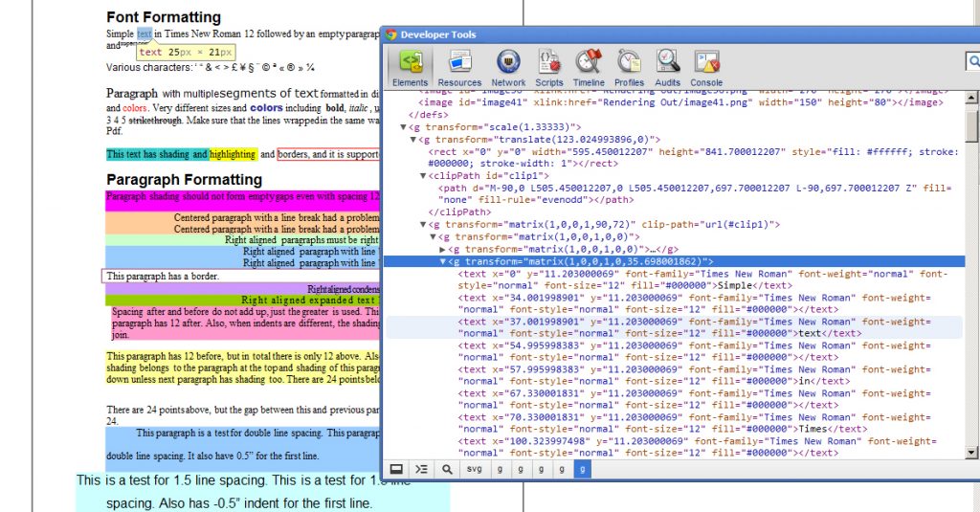Select the text node containing "text" x="37.001998901"

695,327
